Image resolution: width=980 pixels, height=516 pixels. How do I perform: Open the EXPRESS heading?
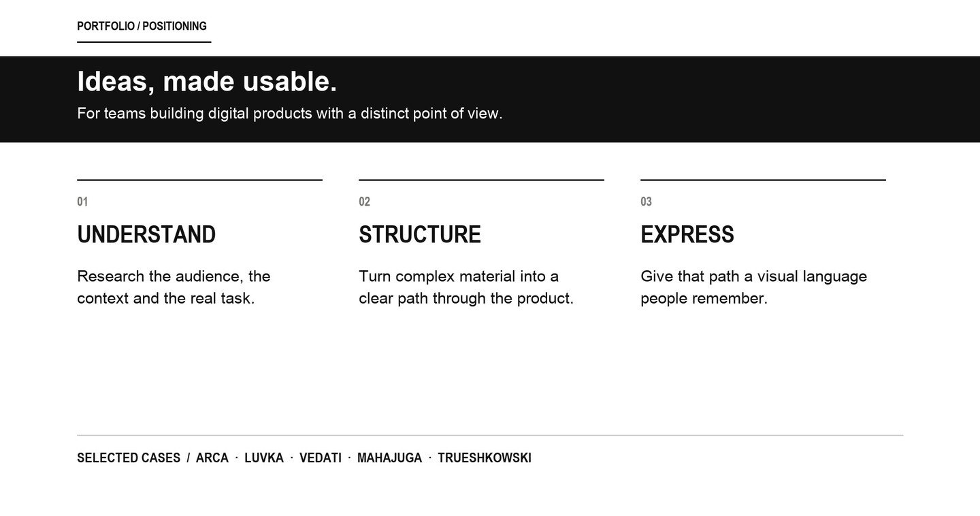coord(687,234)
